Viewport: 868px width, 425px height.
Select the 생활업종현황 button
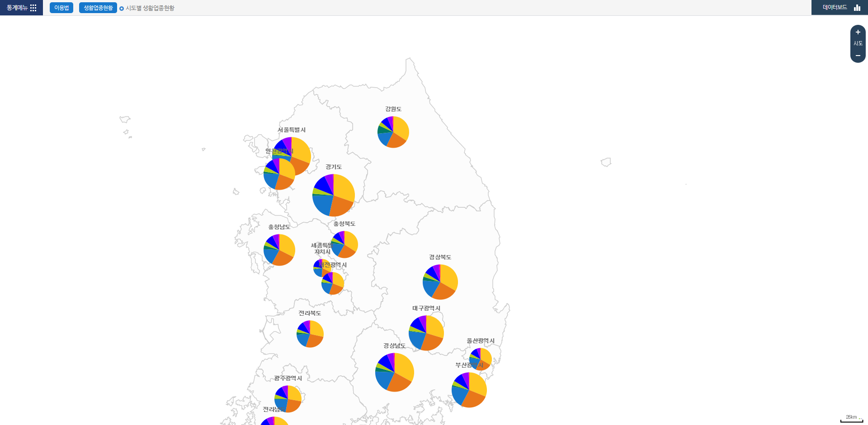click(x=98, y=8)
